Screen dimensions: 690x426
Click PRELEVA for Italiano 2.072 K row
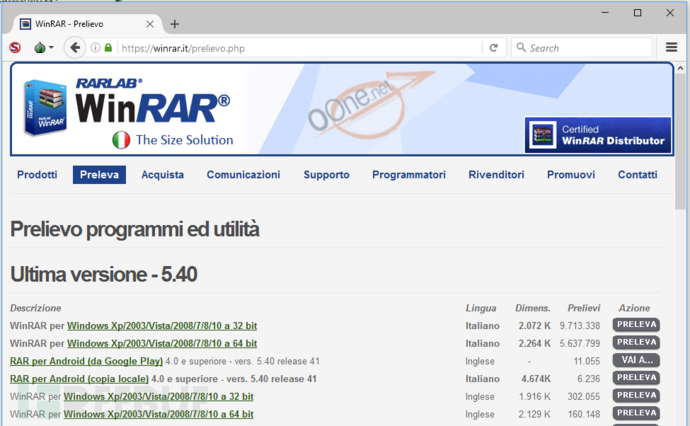click(x=636, y=325)
